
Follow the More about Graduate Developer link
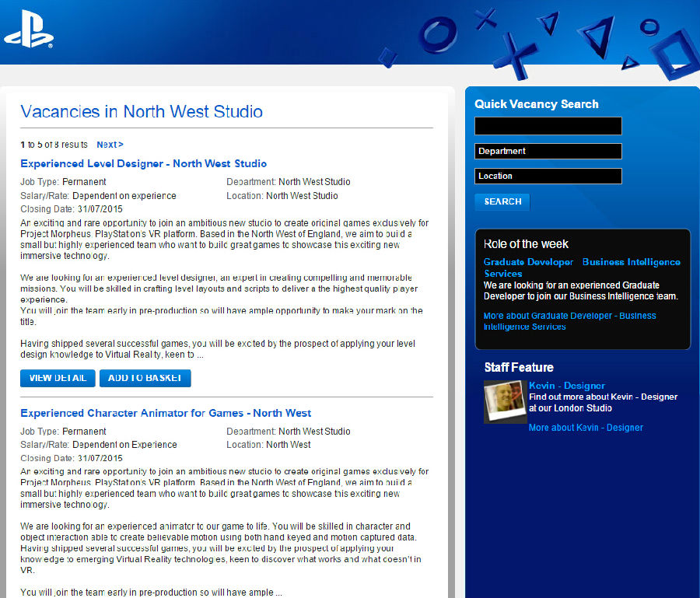[569, 321]
